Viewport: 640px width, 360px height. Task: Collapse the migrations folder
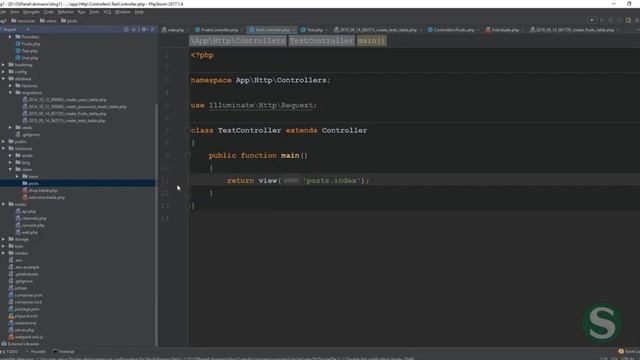pos(10,92)
